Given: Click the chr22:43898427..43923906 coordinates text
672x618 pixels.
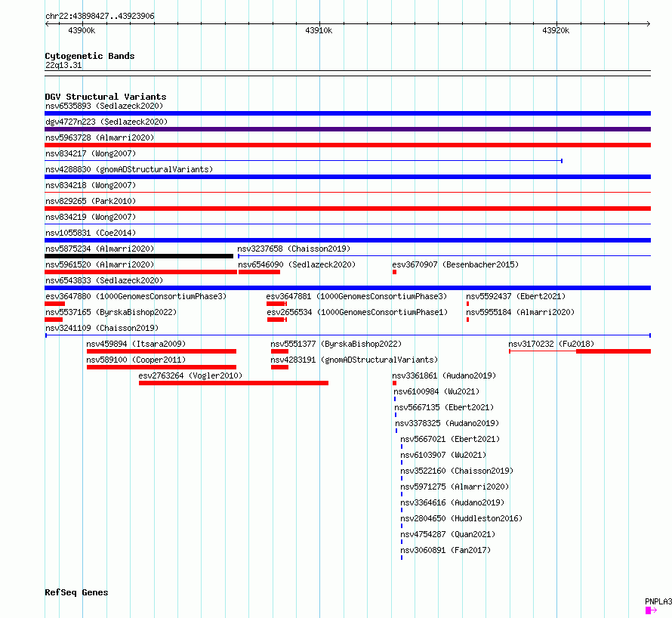Looking at the screenshot, I should click(100, 16).
